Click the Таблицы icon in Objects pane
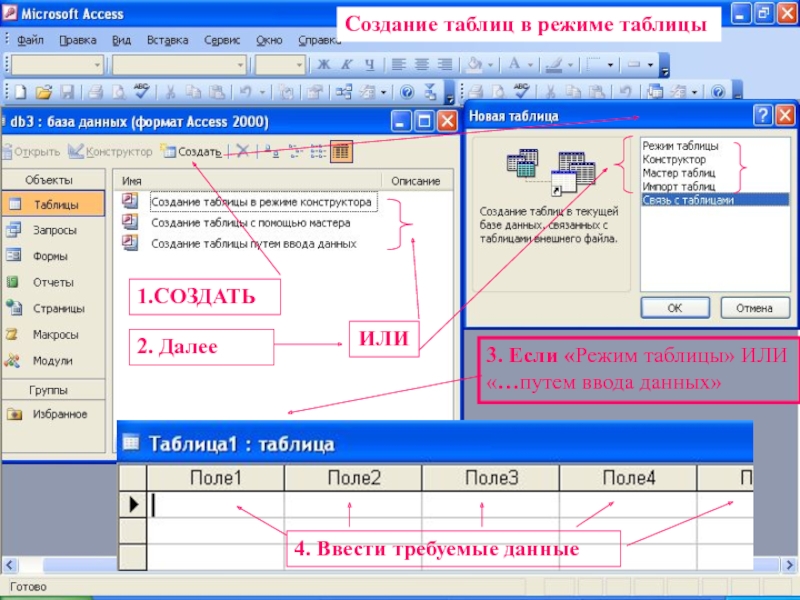The image size is (800, 600). pyautogui.click(x=15, y=204)
